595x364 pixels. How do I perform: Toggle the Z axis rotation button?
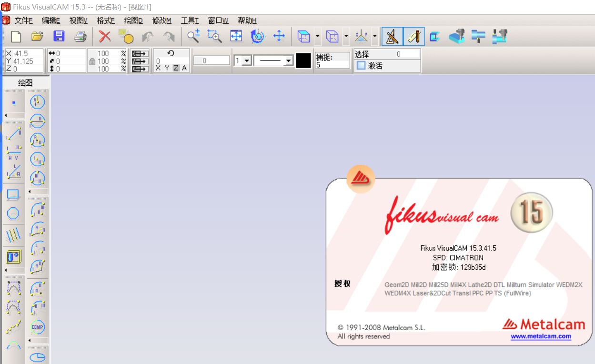point(176,68)
